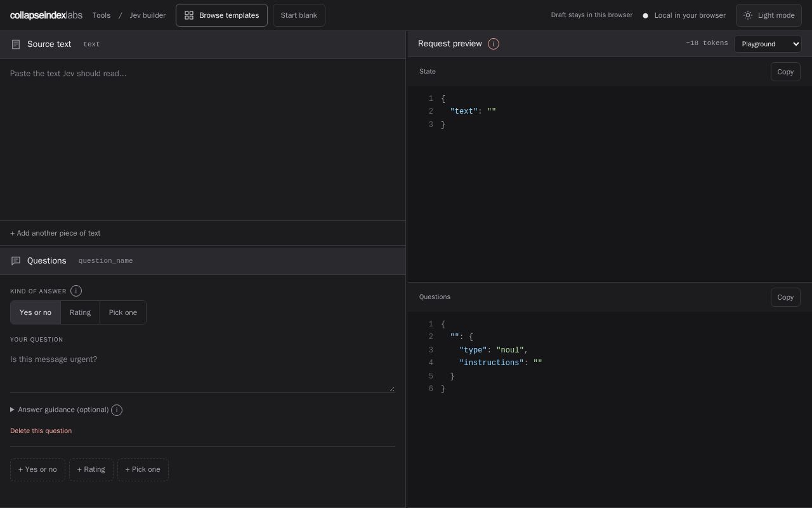812x508 pixels.
Task: Focus the Your question text box
Action: pos(202,370)
